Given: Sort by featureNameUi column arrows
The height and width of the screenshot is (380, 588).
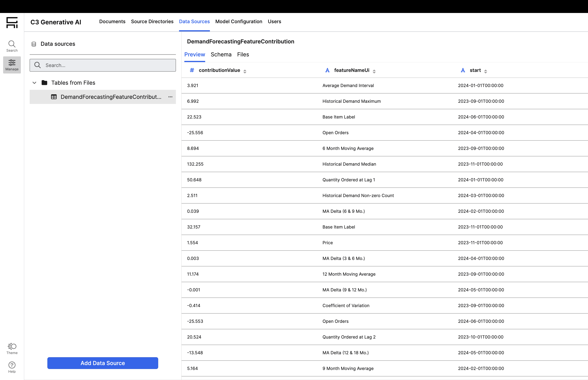Looking at the screenshot, I should [374, 71].
